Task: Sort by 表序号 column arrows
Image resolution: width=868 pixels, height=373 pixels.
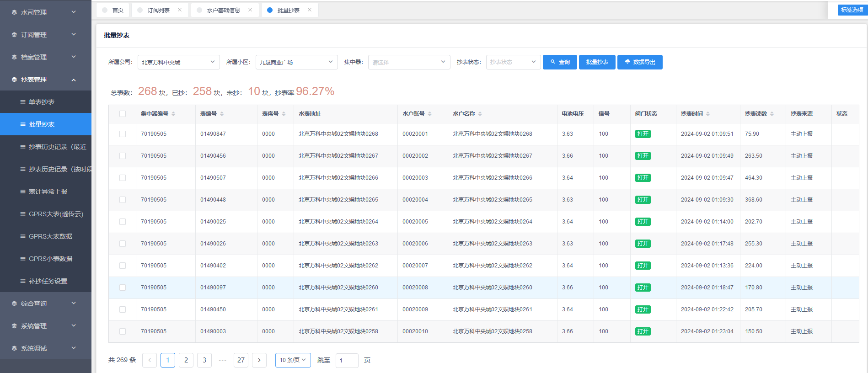Action: tap(284, 114)
